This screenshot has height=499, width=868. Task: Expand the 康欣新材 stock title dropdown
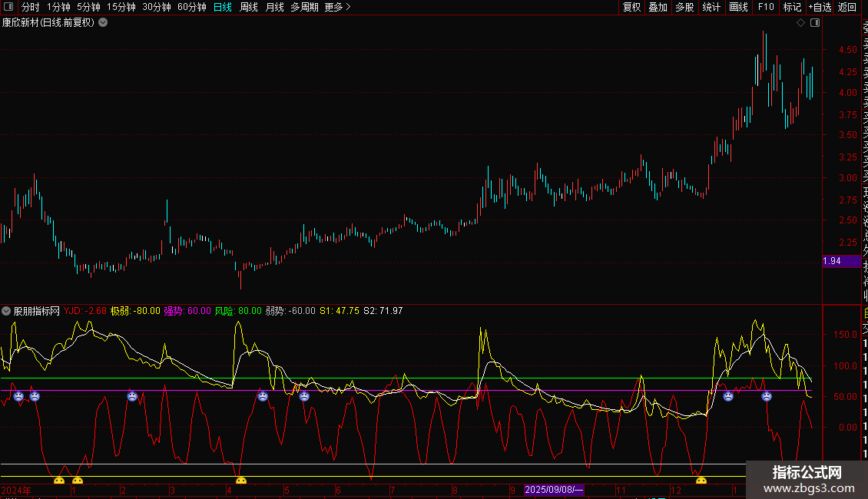point(103,23)
